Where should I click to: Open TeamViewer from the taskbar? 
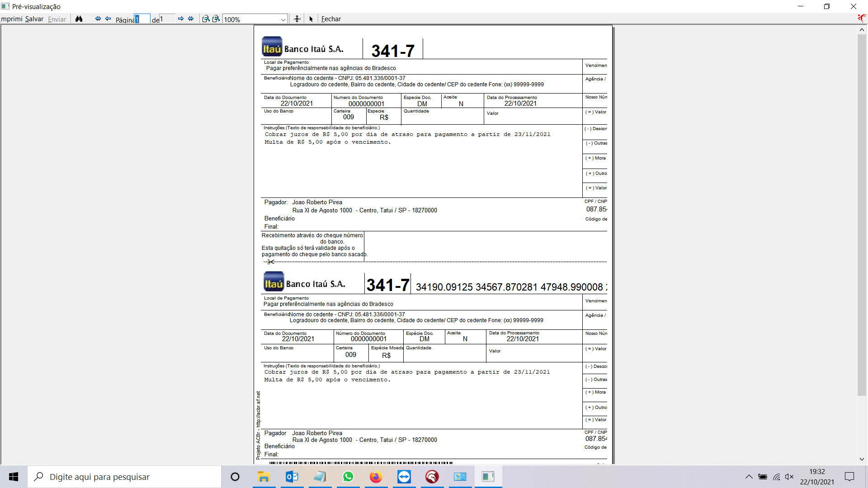click(404, 477)
